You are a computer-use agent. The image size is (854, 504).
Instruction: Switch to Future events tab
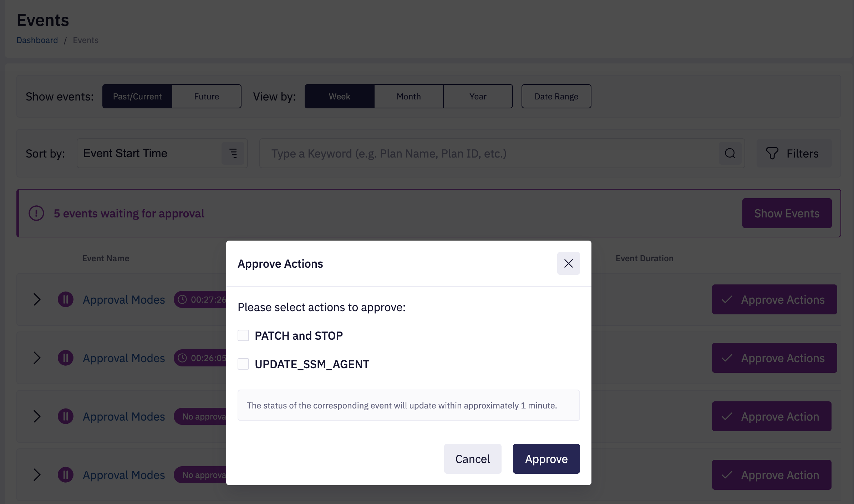207,96
